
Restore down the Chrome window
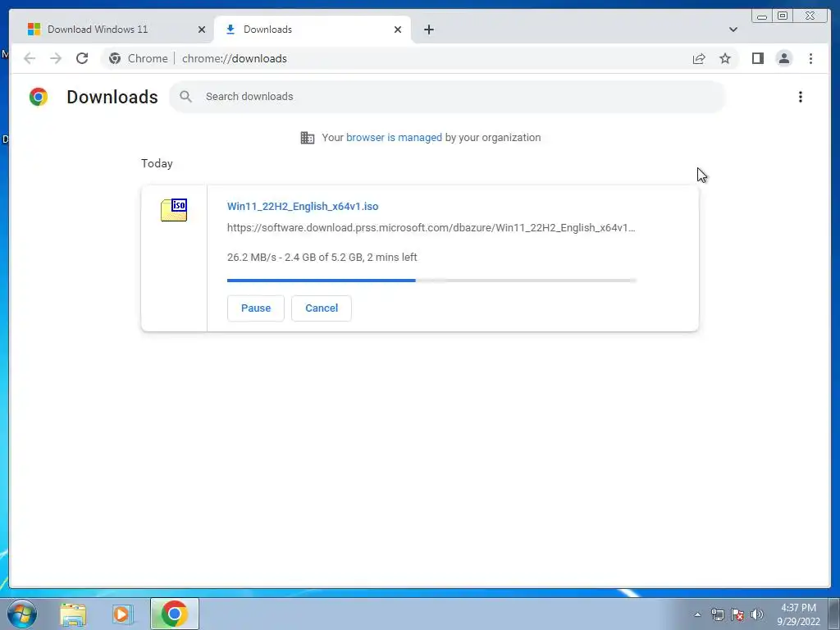[782, 16]
